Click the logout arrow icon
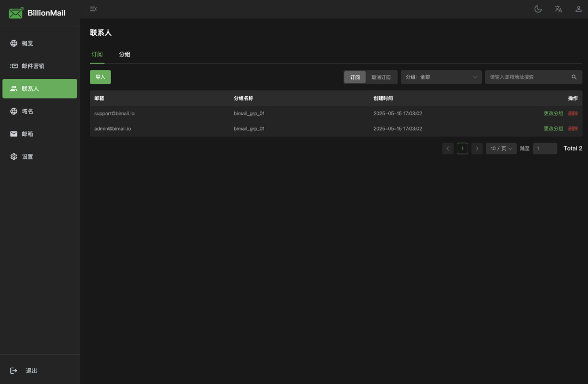The height and width of the screenshot is (384, 588). click(x=14, y=370)
